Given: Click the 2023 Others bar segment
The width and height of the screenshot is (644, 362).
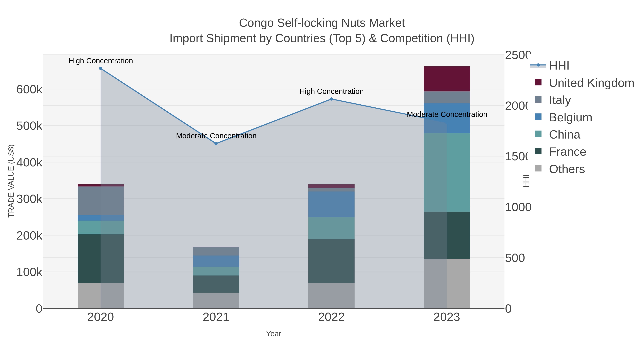Looking at the screenshot, I should pyautogui.click(x=447, y=284).
